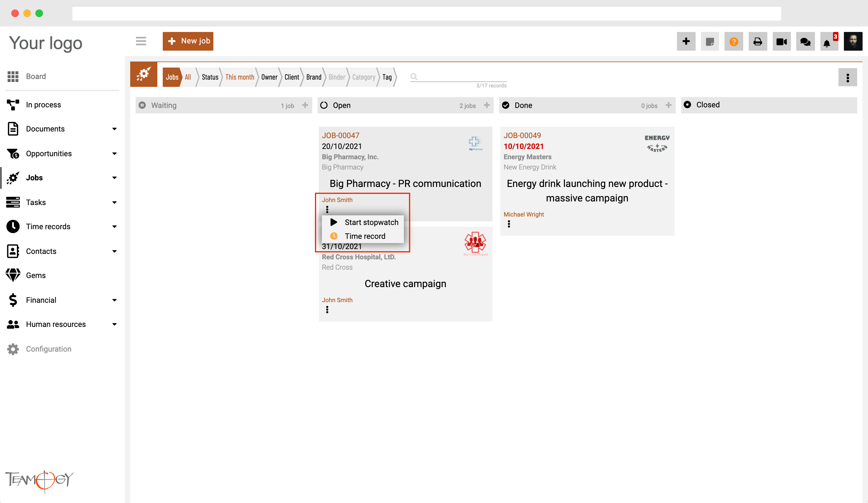Expand the Tasks submenu arrow
This screenshot has width=868, height=503.
(114, 202)
